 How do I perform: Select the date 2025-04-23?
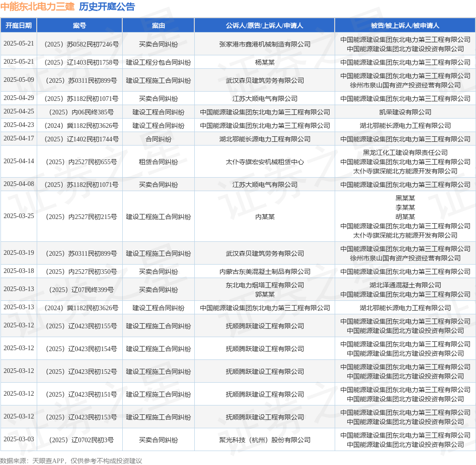click(19, 125)
